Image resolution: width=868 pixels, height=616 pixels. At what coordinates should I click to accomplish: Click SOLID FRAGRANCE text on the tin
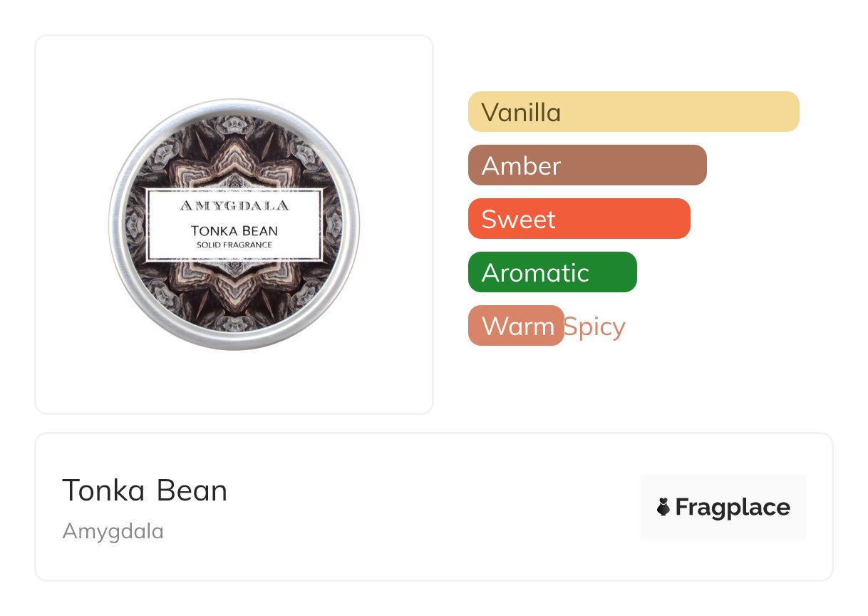tap(234, 245)
